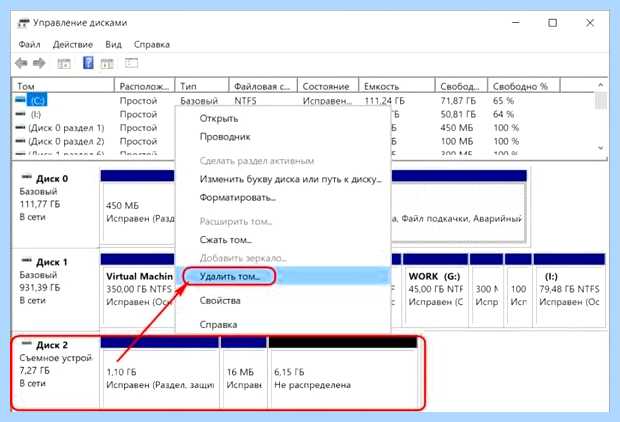Click the Forward arrow toolbar icon
620x422 pixels.
(39, 63)
